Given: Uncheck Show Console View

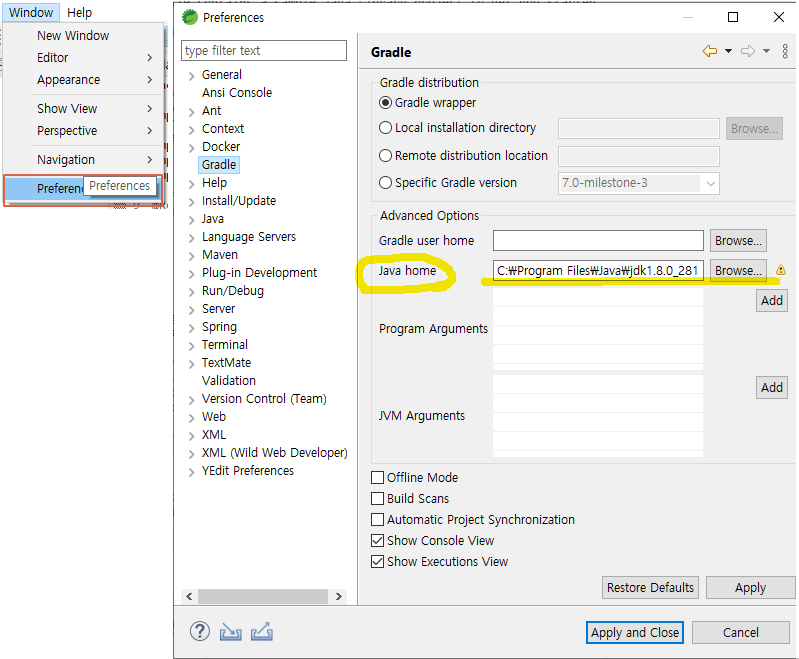Looking at the screenshot, I should 378,540.
